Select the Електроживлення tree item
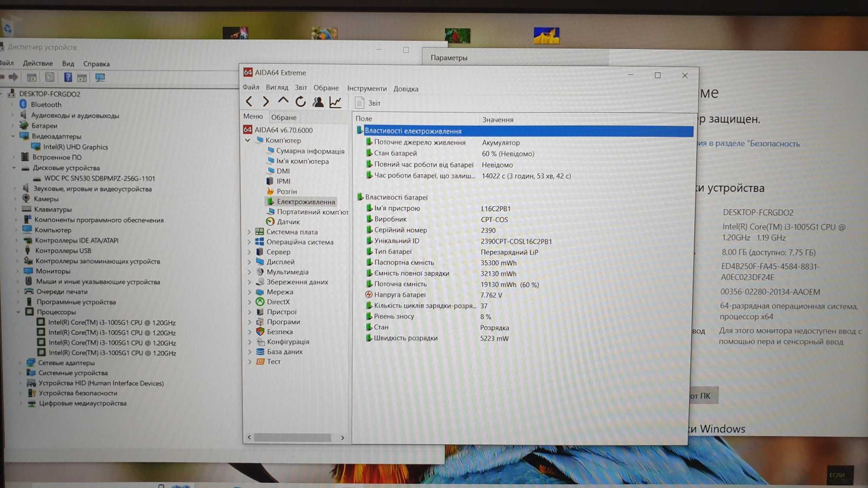 pyautogui.click(x=306, y=202)
